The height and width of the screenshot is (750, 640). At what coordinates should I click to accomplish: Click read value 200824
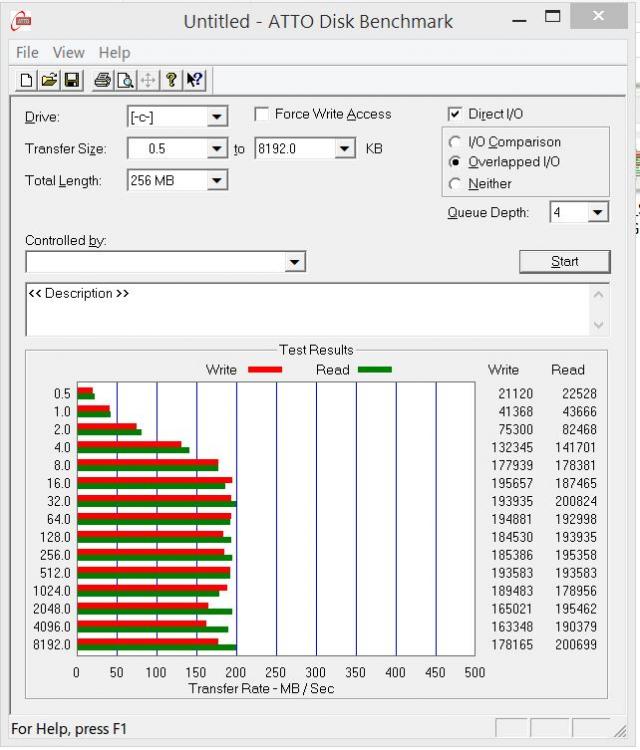(576, 501)
